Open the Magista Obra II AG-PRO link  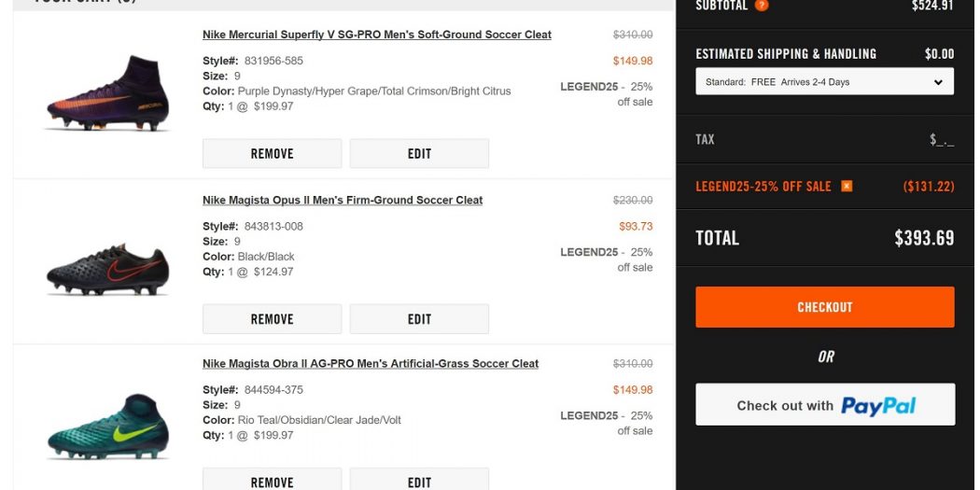click(371, 363)
